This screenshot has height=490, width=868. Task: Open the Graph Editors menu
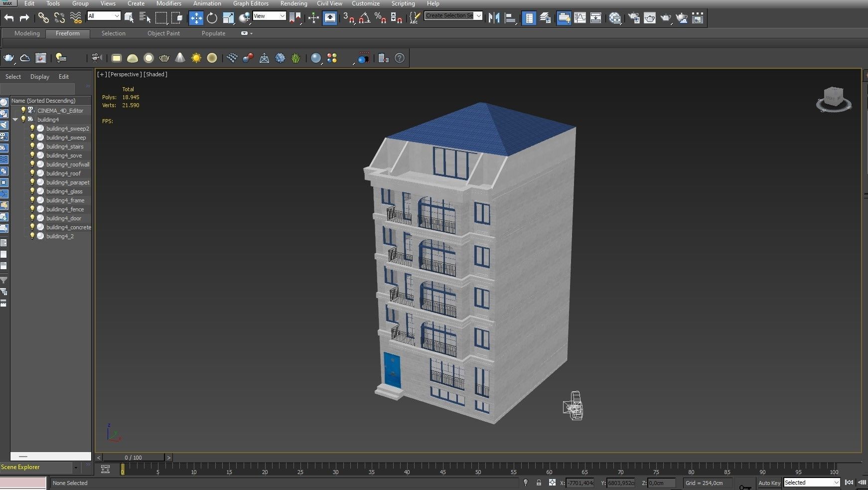251,3
